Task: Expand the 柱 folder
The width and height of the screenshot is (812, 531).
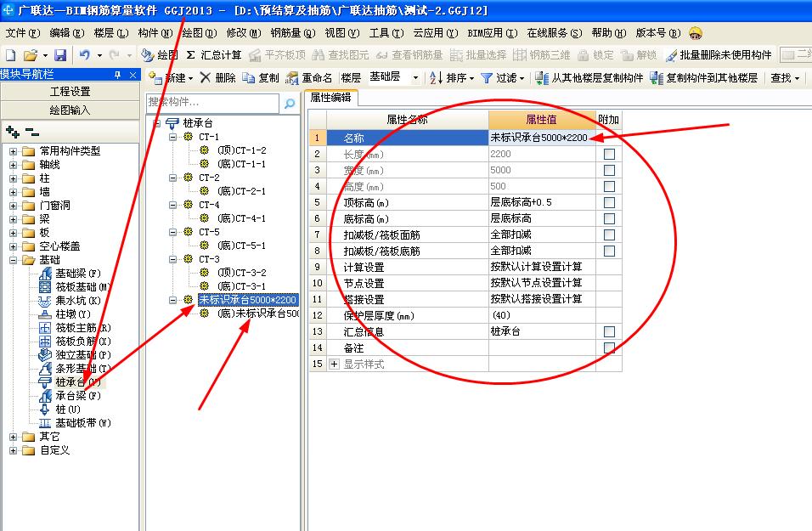Action: point(14,178)
